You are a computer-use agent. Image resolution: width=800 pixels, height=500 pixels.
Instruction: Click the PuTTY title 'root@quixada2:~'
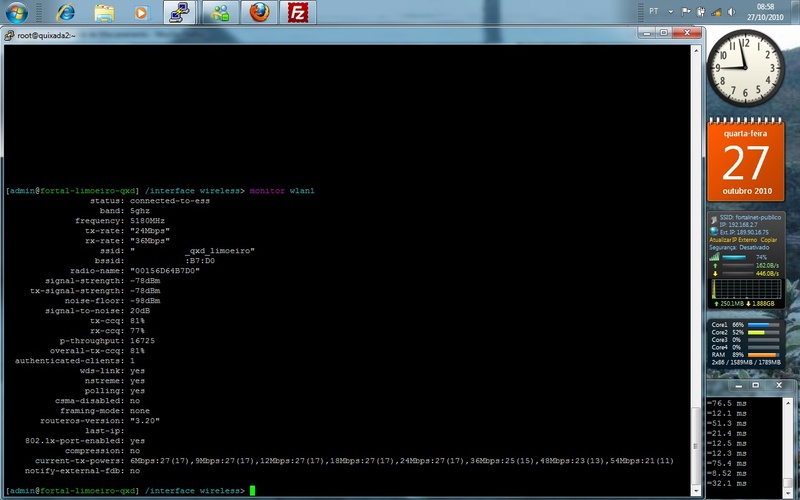coord(46,35)
